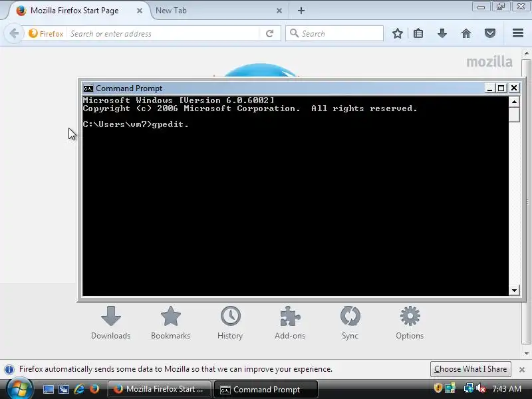Click Command Prompt scrollbar up arrow
This screenshot has width=532, height=399.
coord(514,102)
